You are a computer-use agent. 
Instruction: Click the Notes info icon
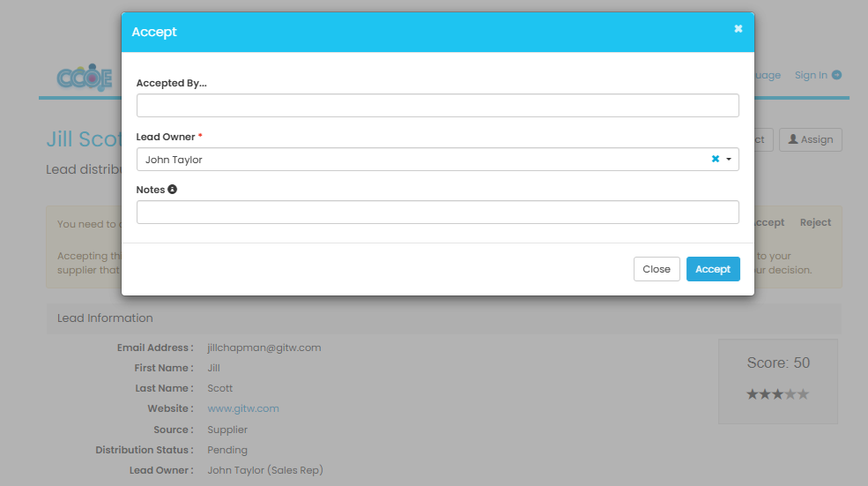172,190
